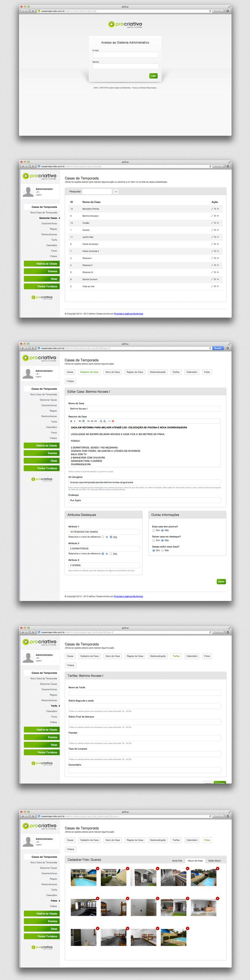This screenshot has width=250, height=980.
Task: Choose Não for 'Essa casa tem piscina?'
Action: coord(162,530)
